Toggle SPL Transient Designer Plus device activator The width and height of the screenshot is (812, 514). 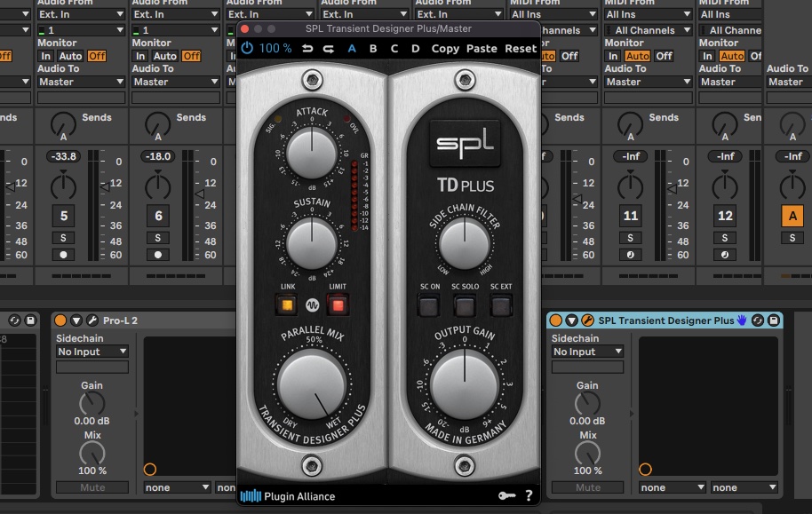click(x=555, y=320)
